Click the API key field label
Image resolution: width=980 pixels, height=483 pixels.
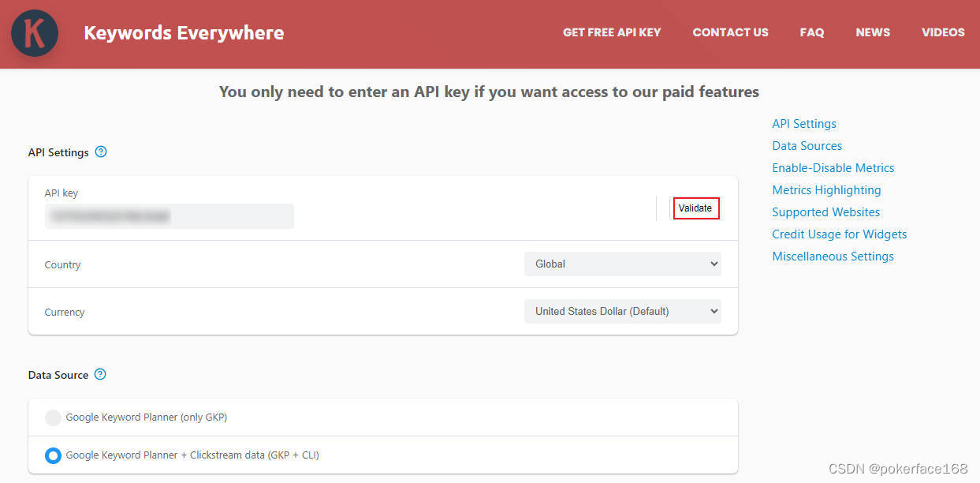click(61, 193)
